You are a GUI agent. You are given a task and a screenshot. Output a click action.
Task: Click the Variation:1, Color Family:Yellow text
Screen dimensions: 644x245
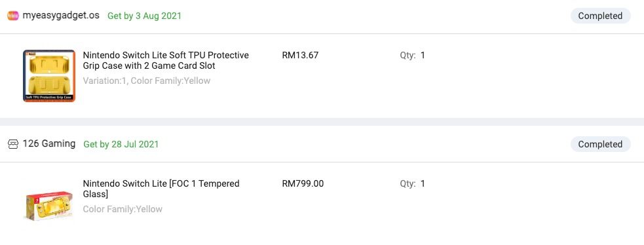coord(147,81)
